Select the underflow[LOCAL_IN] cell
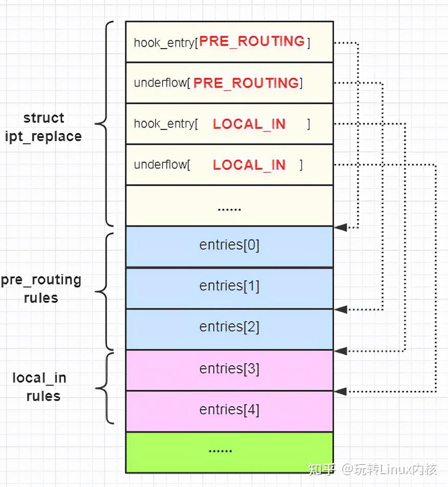 click(230, 165)
